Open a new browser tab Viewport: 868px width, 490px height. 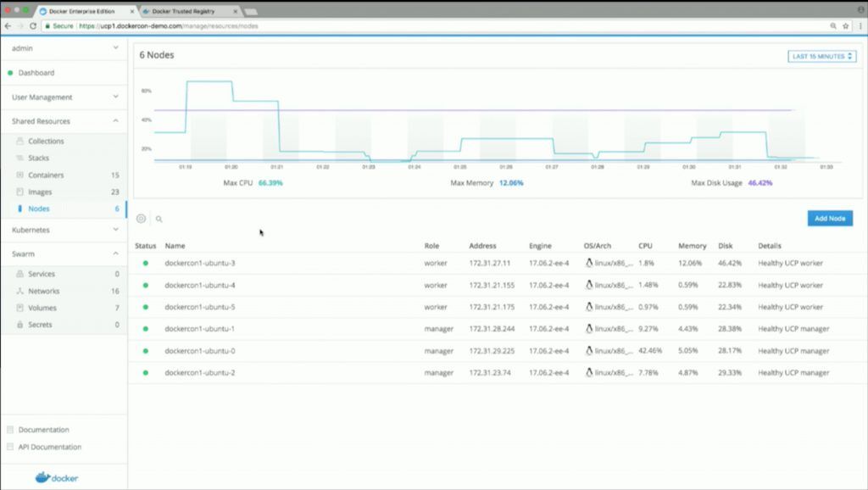coord(251,12)
